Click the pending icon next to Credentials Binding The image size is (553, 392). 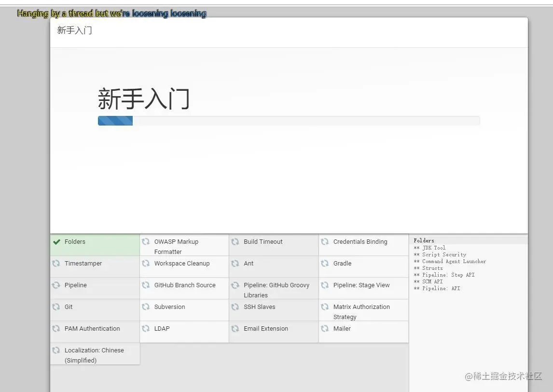click(325, 242)
